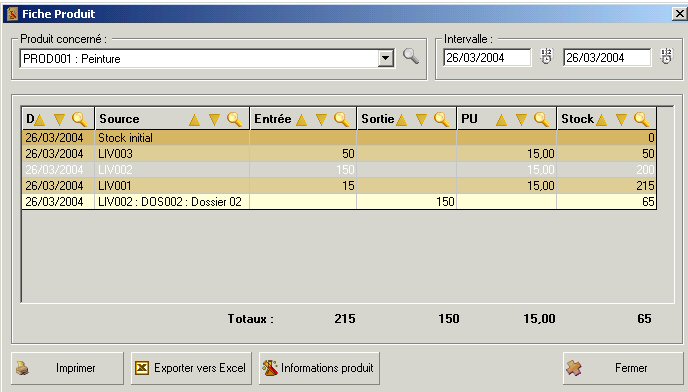Sort Sortie column descending arrow

coord(421,119)
